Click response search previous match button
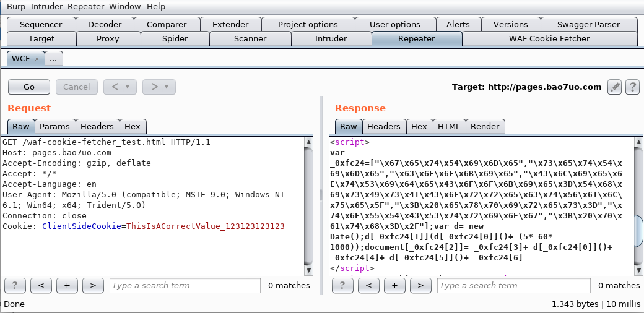This screenshot has height=313, width=644. [x=369, y=286]
